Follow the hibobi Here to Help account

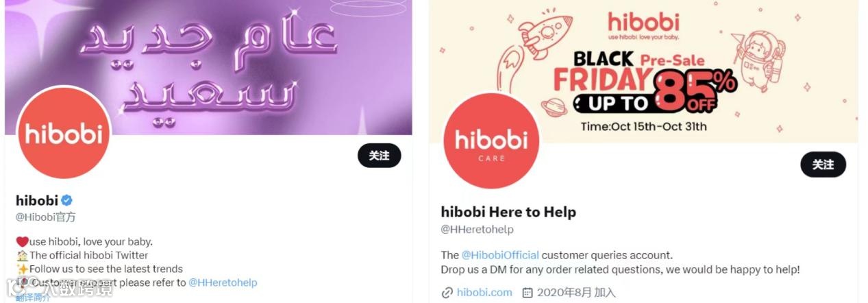823,165
